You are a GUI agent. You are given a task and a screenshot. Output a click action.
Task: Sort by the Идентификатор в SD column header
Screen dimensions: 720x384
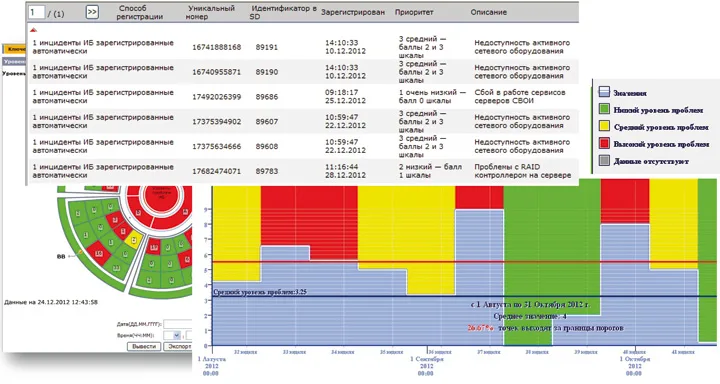pos(283,12)
